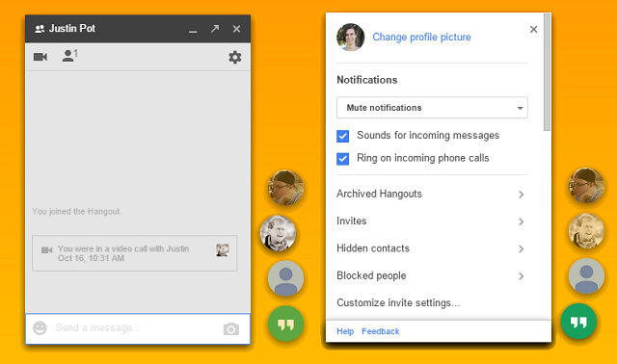617x364 pixels.
Task: Open Hidden contacts menu item
Action: (x=432, y=248)
